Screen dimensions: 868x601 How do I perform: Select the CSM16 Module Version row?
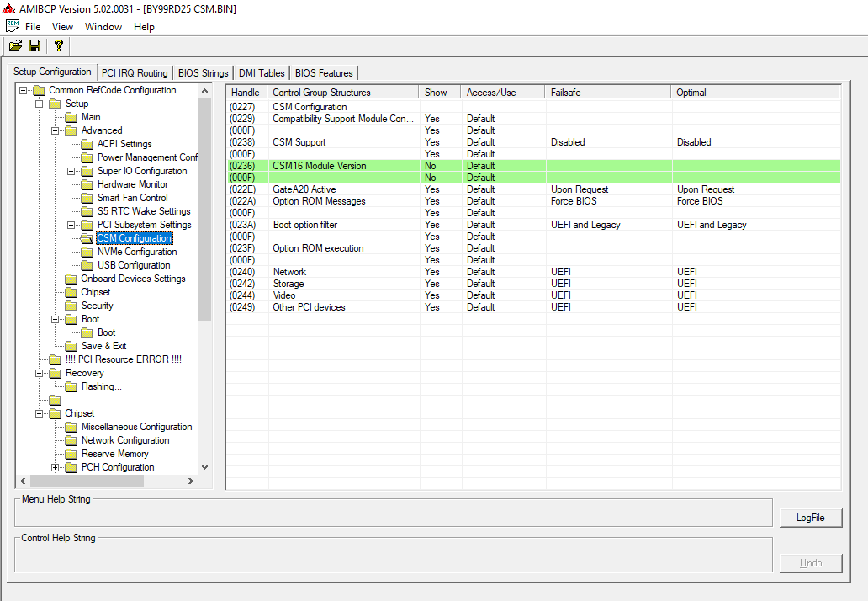pos(533,166)
